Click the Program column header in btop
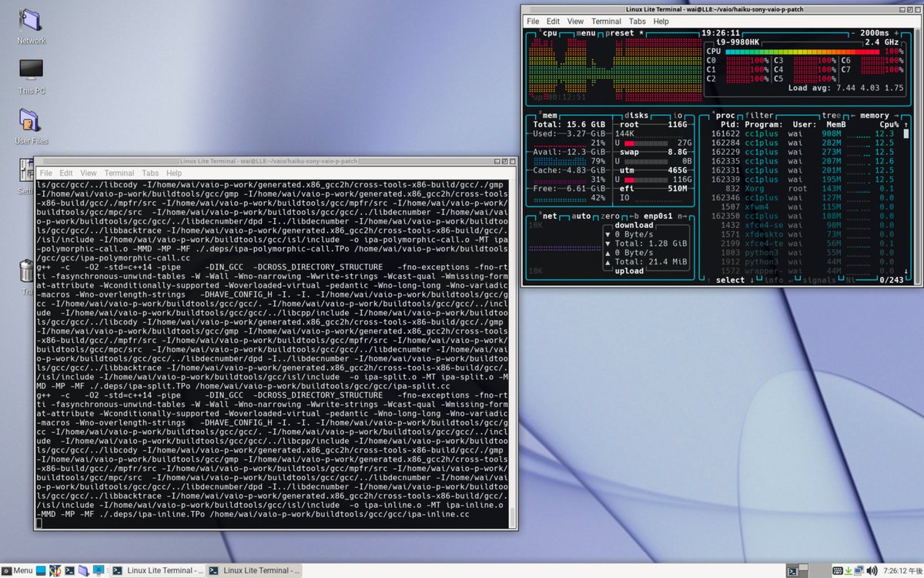This screenshot has height=578, width=924. [x=765, y=125]
